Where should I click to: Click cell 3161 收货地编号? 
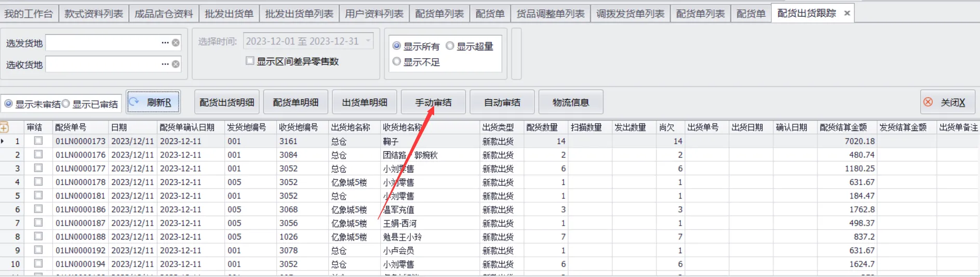click(302, 141)
